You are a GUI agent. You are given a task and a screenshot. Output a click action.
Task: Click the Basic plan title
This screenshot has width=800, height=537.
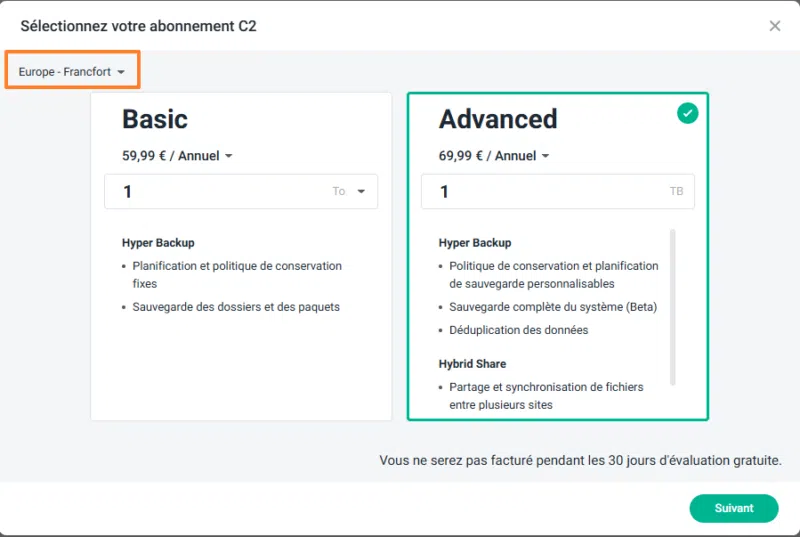point(155,119)
